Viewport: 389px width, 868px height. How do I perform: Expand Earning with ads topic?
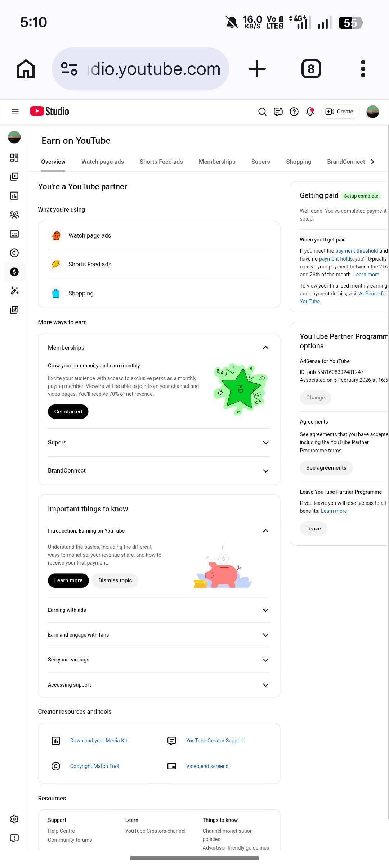265,610
